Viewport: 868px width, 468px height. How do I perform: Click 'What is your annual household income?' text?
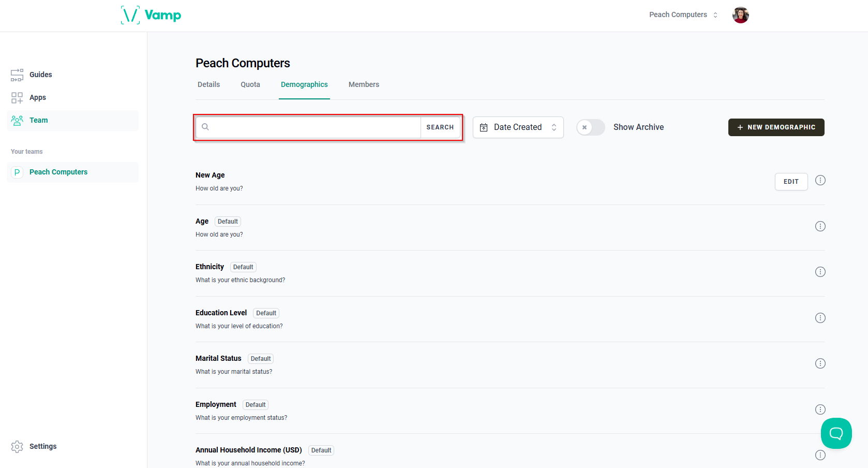(250, 463)
